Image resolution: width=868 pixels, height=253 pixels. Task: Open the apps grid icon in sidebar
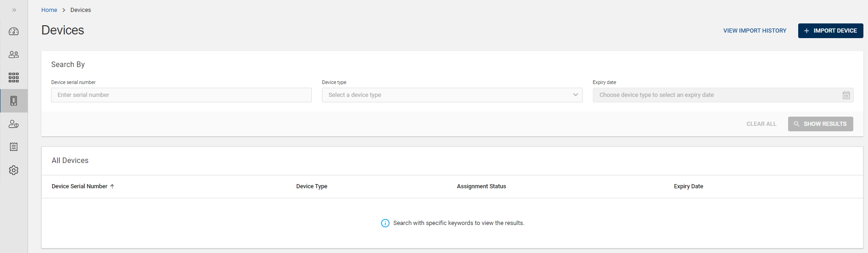[x=14, y=78]
